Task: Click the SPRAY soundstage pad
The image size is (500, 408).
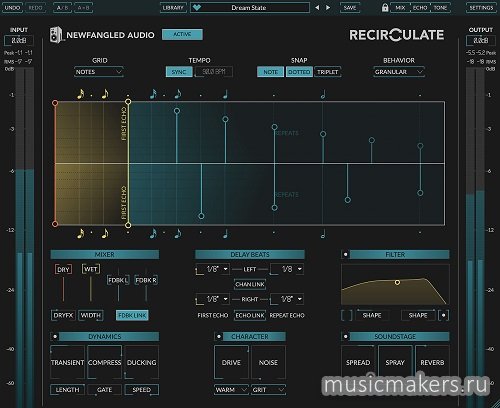Action: tap(395, 362)
